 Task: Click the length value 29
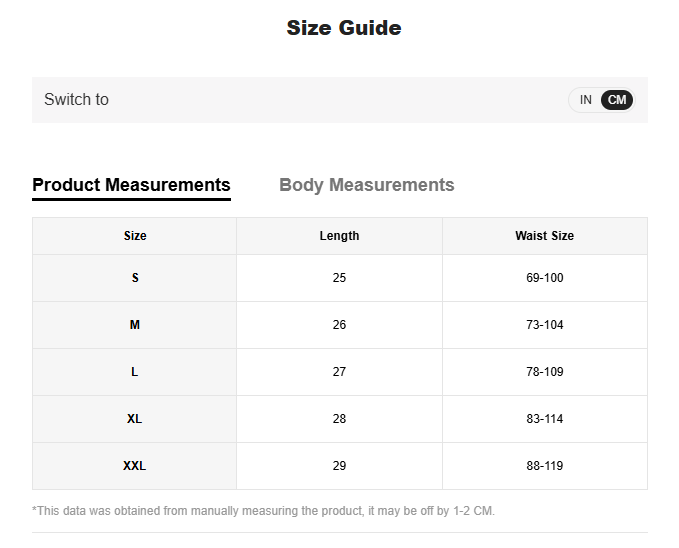point(339,466)
